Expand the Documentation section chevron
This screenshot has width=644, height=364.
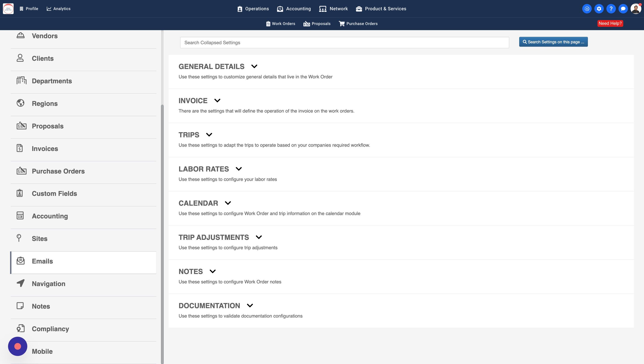(250, 305)
